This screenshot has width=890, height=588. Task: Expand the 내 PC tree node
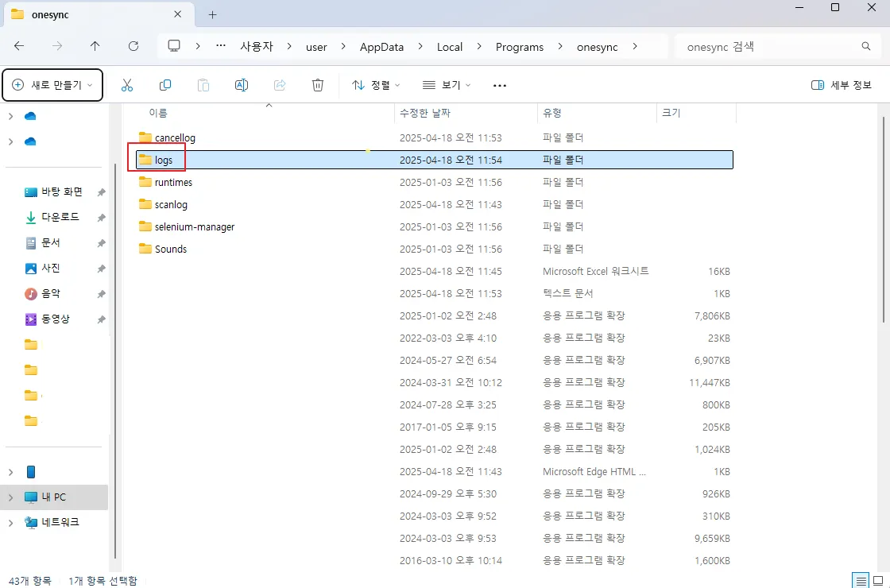[x=10, y=497]
